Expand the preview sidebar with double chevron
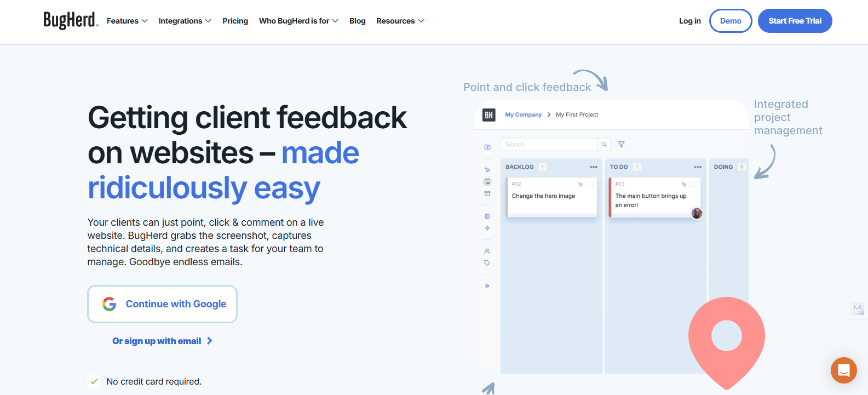This screenshot has height=395, width=868. coord(487,286)
